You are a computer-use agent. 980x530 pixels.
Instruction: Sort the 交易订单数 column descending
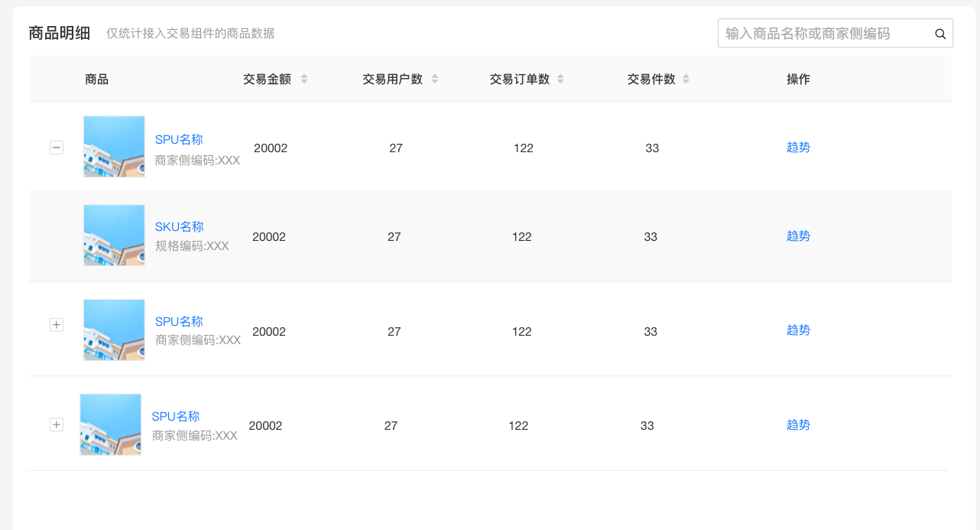click(x=560, y=82)
